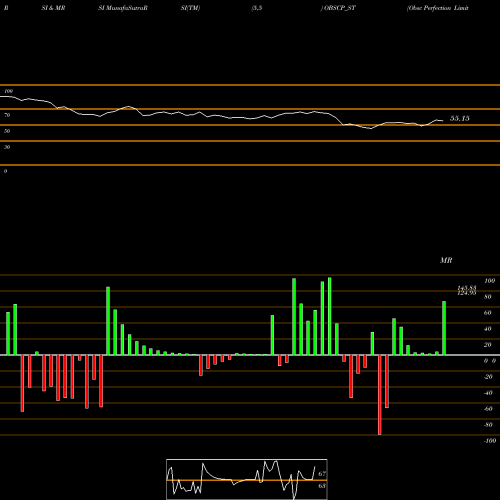500x500 pixels.
Task: Click the RSI value label 55.15
Action: [x=460, y=118]
